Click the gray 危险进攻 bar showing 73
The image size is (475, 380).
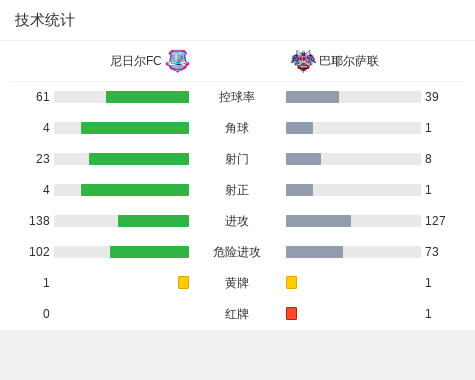point(314,252)
